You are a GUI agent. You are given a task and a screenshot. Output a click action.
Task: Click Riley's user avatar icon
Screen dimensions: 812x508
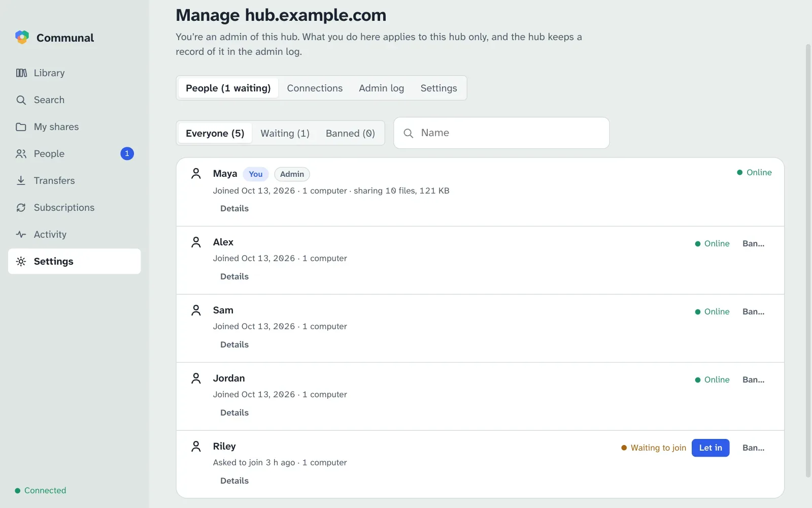coord(196,447)
